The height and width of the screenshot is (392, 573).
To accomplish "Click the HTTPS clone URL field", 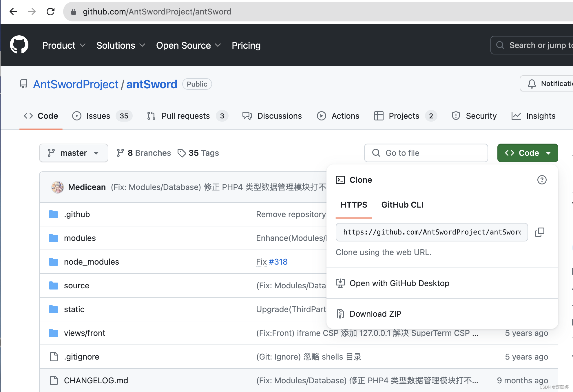I will (x=432, y=232).
